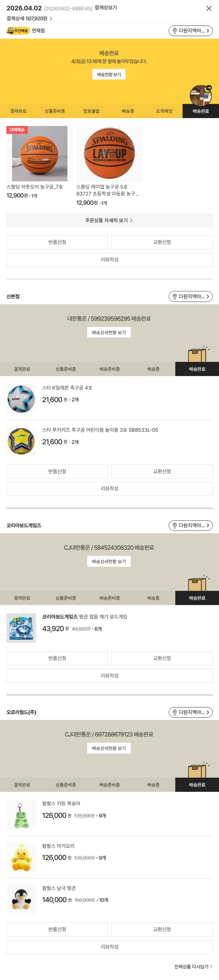The height and width of the screenshot is (980, 219).
Task: Expand 주문상품 자세히 보기
Action: (x=109, y=220)
